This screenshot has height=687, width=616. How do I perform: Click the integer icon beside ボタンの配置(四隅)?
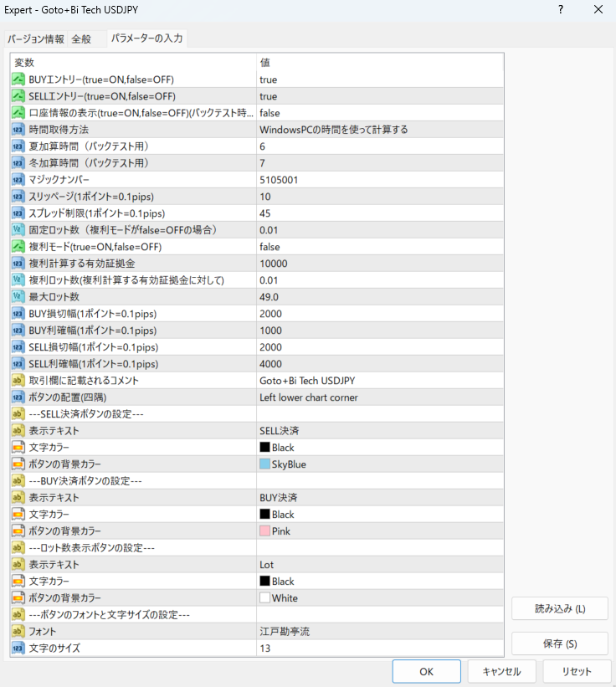point(18,397)
